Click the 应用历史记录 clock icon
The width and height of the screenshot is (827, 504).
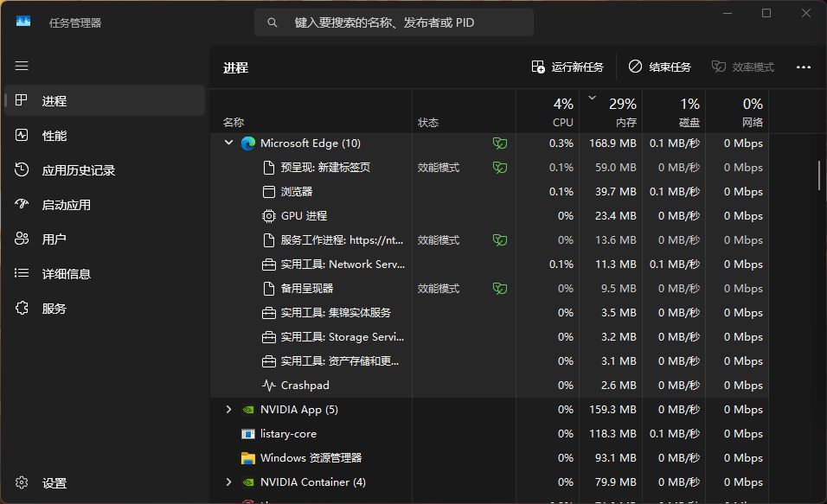pos(22,169)
